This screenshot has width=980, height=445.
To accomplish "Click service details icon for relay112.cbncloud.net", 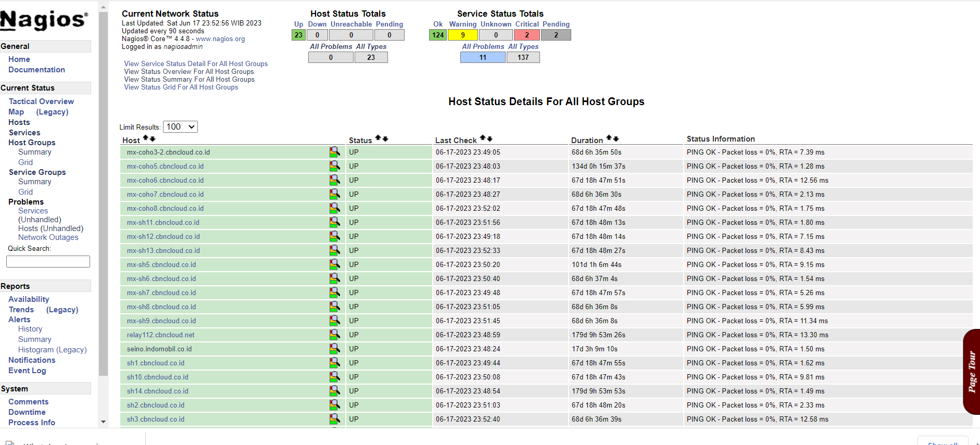I will [x=334, y=335].
